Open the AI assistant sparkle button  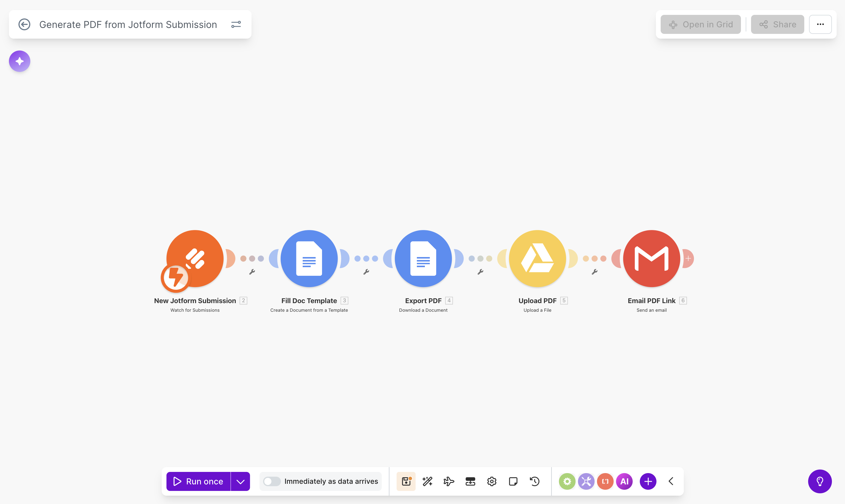pyautogui.click(x=20, y=61)
